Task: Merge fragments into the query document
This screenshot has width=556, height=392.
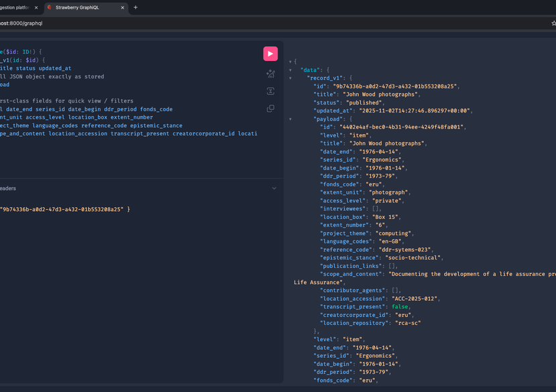Action: pos(270,90)
